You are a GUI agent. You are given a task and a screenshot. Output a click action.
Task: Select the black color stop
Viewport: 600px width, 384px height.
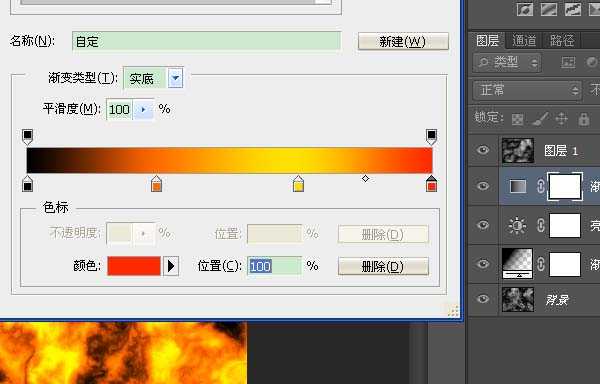pyautogui.click(x=27, y=184)
